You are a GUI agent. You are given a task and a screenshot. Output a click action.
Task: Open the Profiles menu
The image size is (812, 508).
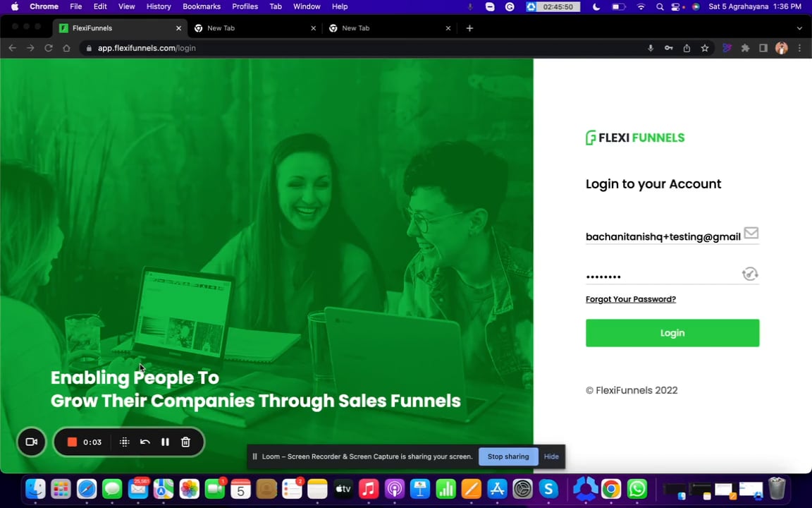(x=245, y=7)
